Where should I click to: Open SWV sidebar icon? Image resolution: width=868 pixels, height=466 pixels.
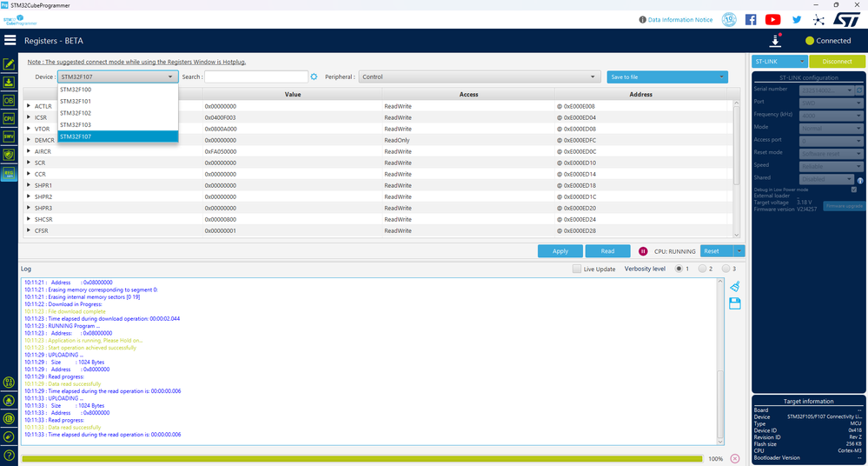[x=9, y=136]
